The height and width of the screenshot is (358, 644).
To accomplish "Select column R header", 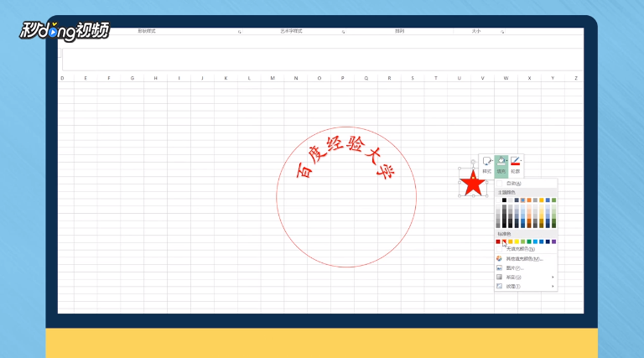I will tap(389, 78).
